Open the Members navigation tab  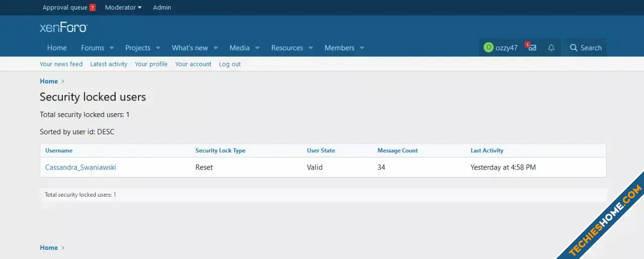coord(339,48)
